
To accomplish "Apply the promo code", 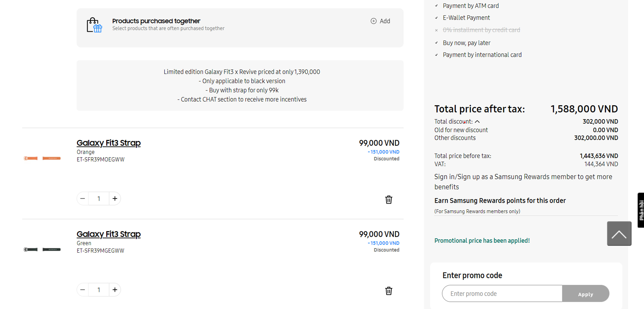I will [x=585, y=294].
